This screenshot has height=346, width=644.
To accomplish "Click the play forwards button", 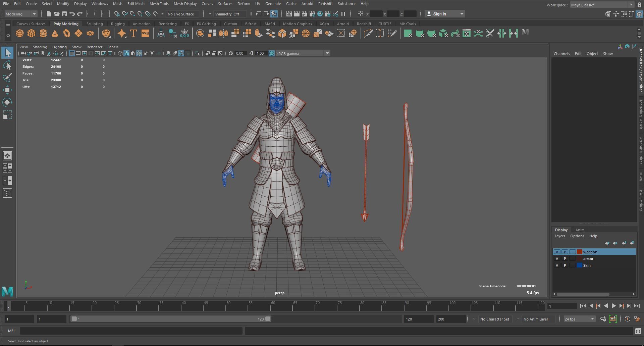I will tap(613, 306).
